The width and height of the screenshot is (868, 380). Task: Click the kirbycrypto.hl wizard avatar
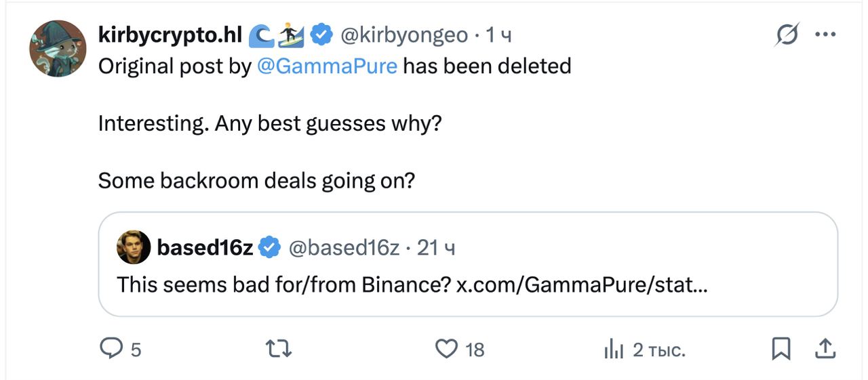(58, 49)
